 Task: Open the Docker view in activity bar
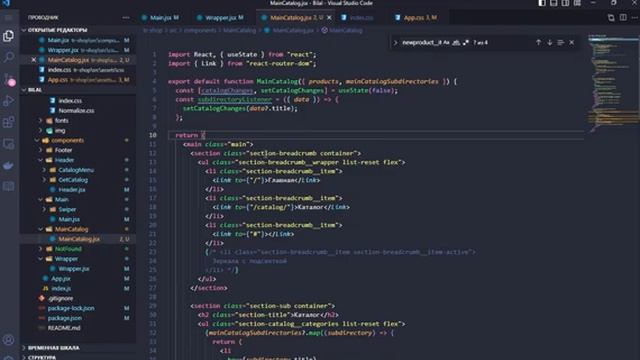pyautogui.click(x=8, y=165)
